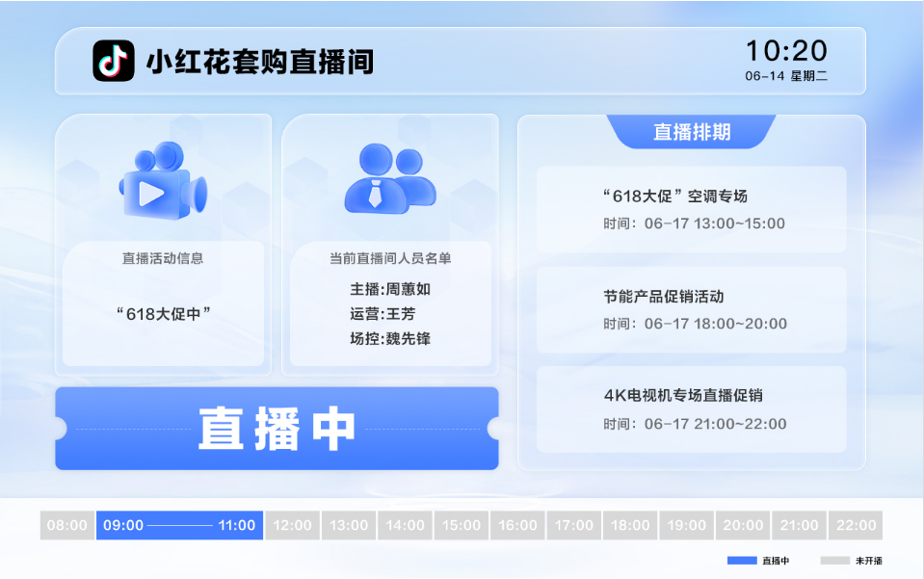Select the 09:00–11:00 active timeline block
924x579 pixels.
(x=179, y=525)
